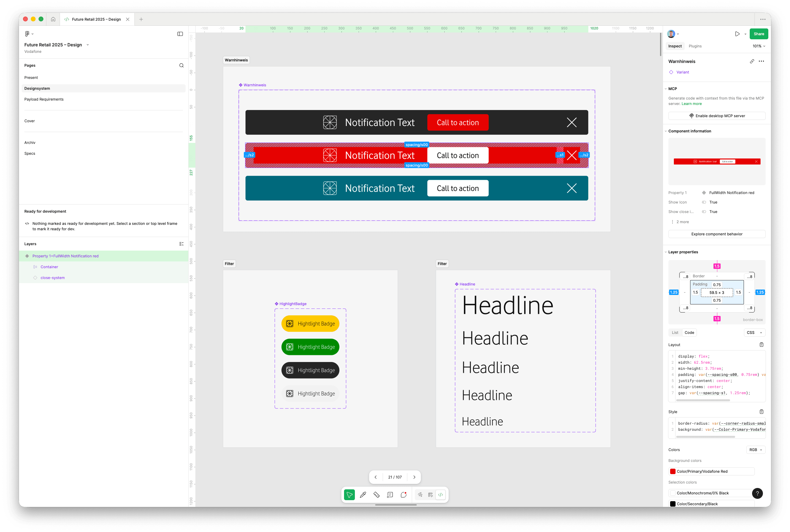This screenshot has width=790, height=532.
Task: Open the Comment tool
Action: coord(389,495)
